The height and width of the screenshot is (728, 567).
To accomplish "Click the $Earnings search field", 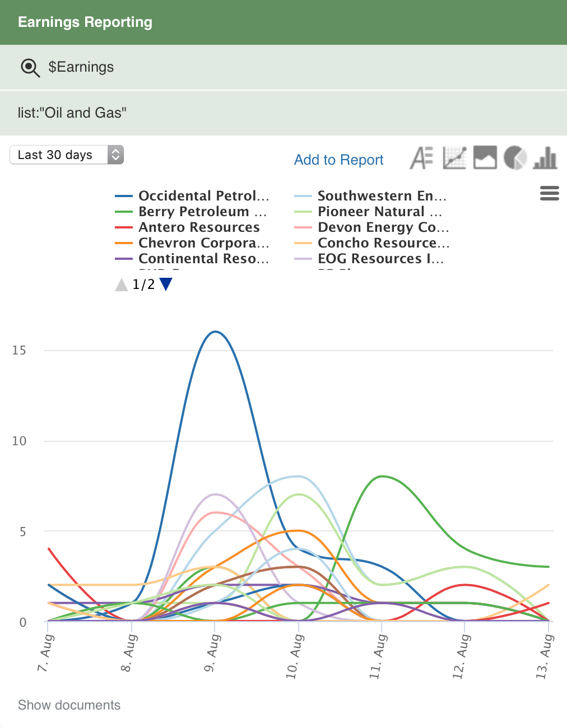I will 283,67.
